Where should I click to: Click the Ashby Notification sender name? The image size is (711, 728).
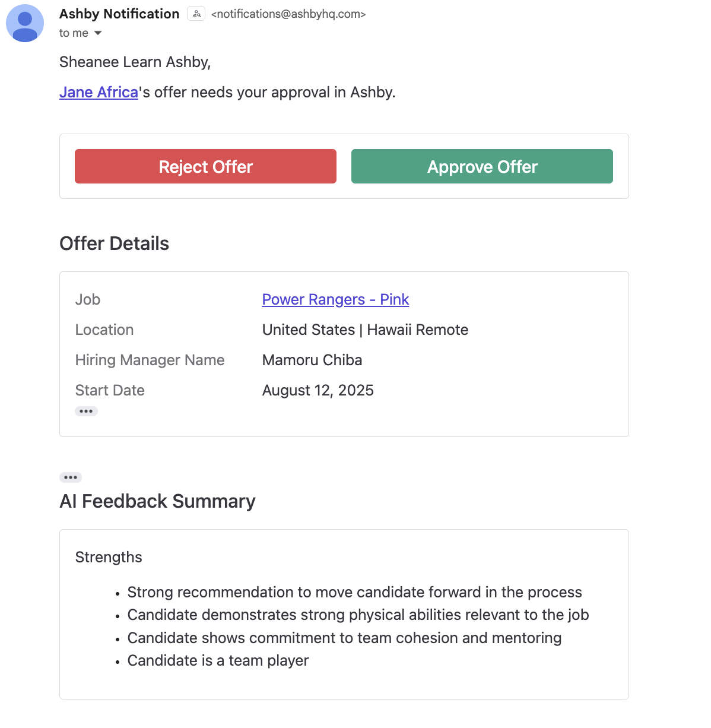click(119, 14)
